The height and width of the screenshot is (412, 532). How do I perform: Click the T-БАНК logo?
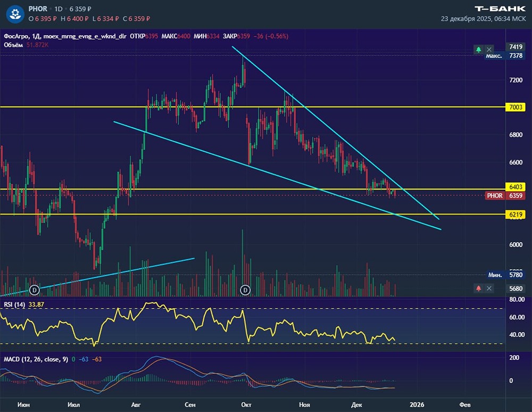[x=500, y=9]
